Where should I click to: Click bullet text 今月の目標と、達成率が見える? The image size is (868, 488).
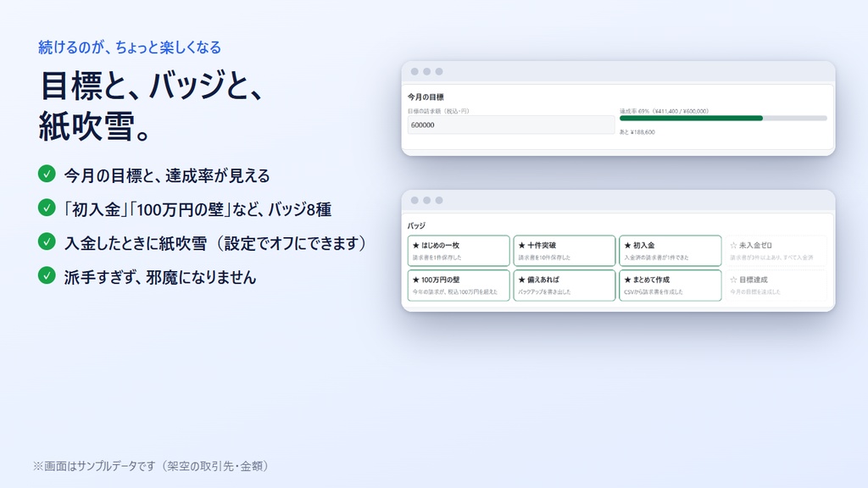(167, 176)
